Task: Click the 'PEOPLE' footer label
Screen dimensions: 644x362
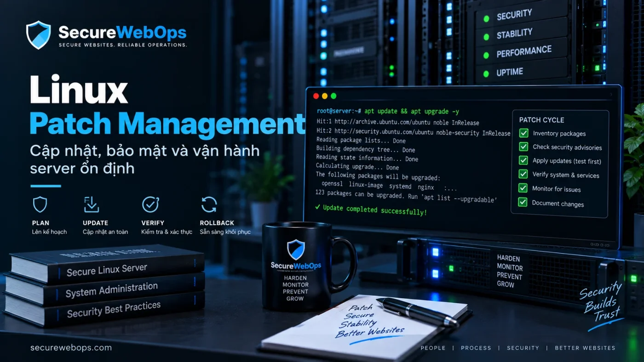Action: click(433, 348)
